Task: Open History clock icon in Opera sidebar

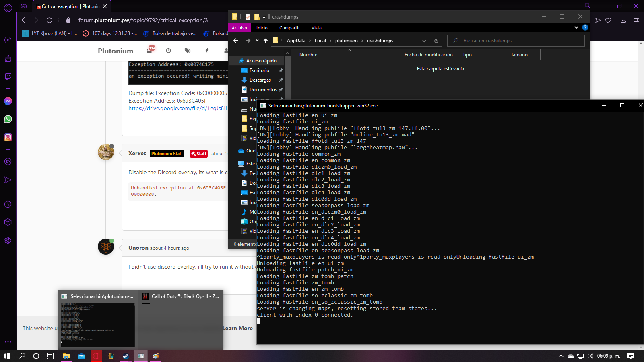Action: (x=8, y=204)
